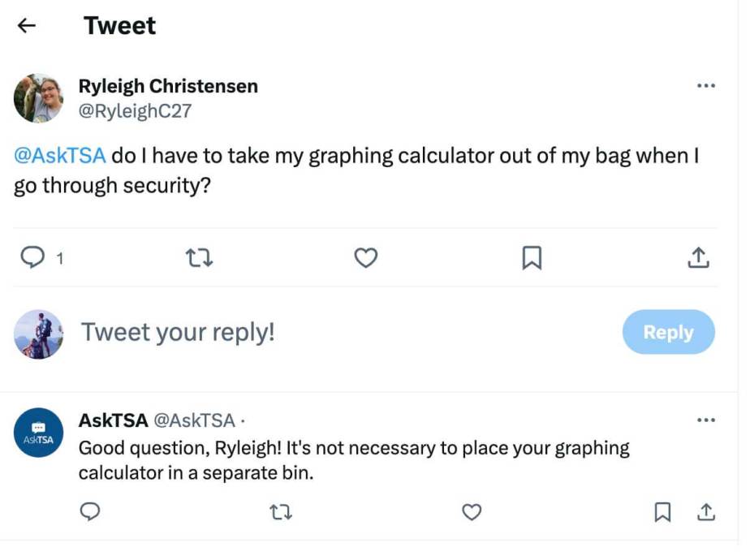Click the reply bubble under AskTSA's response
Viewport: 750px width, 560px height.
(91, 512)
